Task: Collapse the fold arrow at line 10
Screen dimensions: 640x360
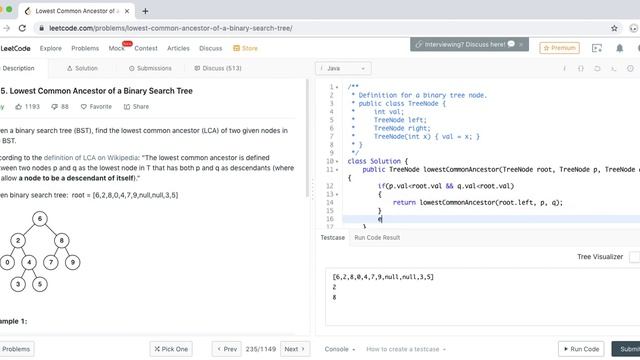Action: coord(337,161)
